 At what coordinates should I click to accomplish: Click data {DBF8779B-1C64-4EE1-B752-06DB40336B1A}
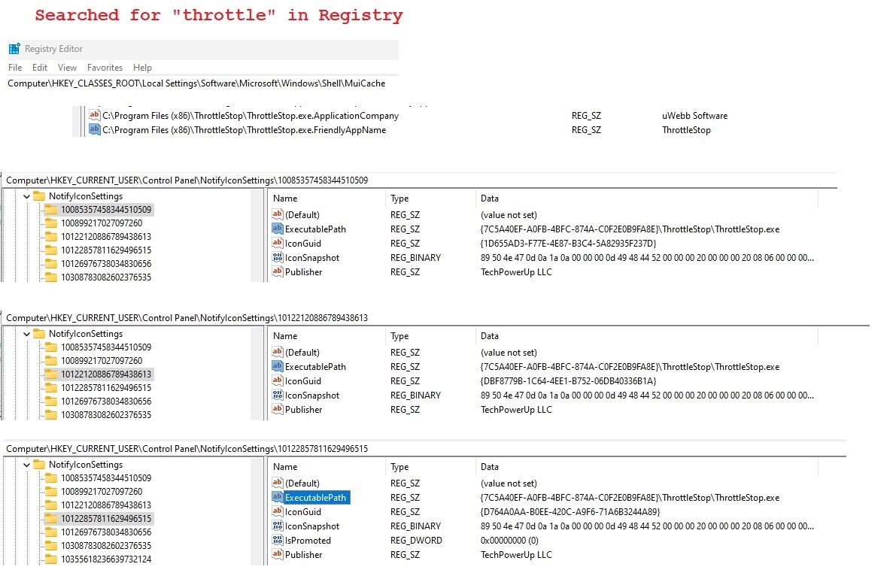(x=568, y=381)
